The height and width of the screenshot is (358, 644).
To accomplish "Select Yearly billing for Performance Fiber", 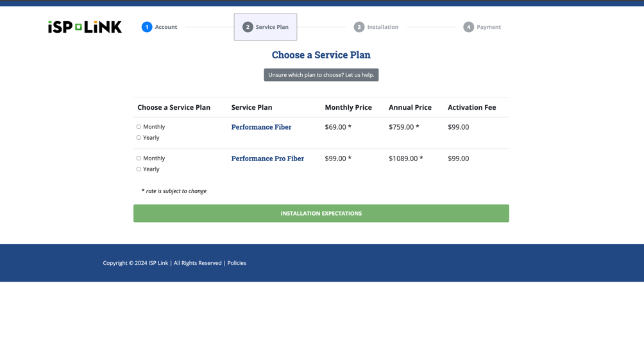I will (139, 138).
